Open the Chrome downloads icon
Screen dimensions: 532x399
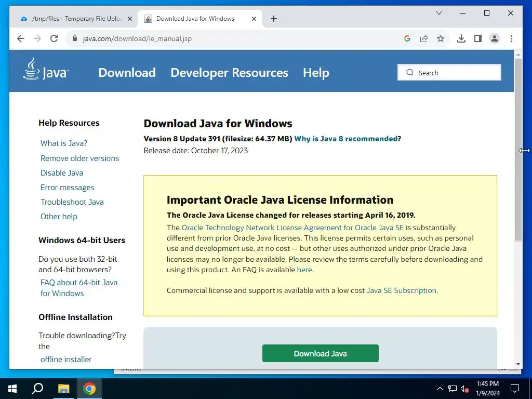(461, 38)
